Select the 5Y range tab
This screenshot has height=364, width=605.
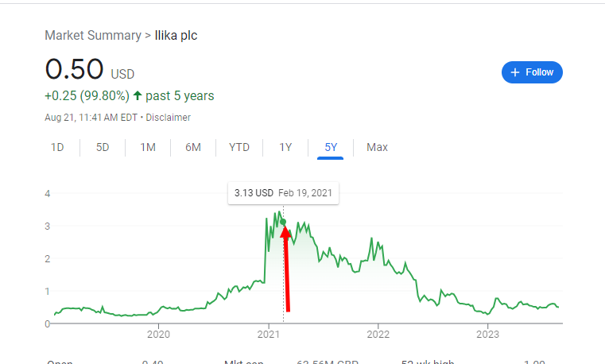(331, 147)
